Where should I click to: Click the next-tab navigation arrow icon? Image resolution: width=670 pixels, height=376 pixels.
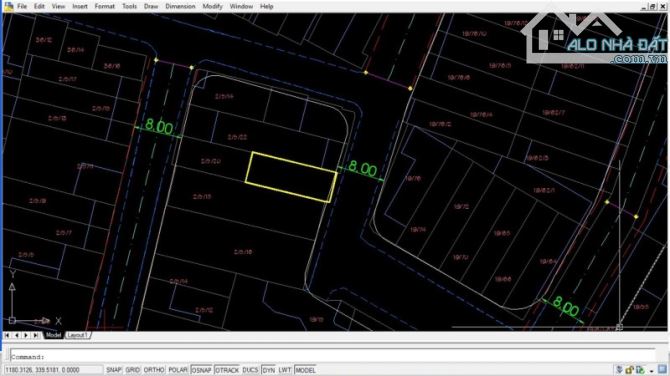pos(26,335)
